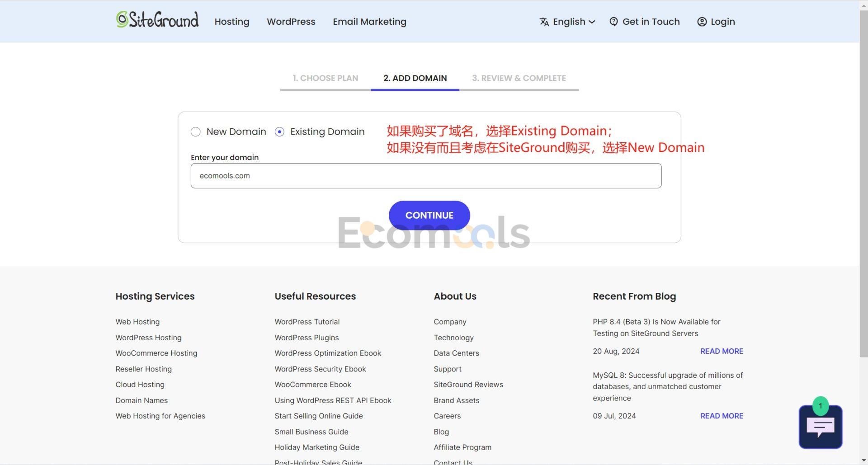Screen dimensions: 868x465
Task: Select the New Domain radio button
Action: point(195,132)
